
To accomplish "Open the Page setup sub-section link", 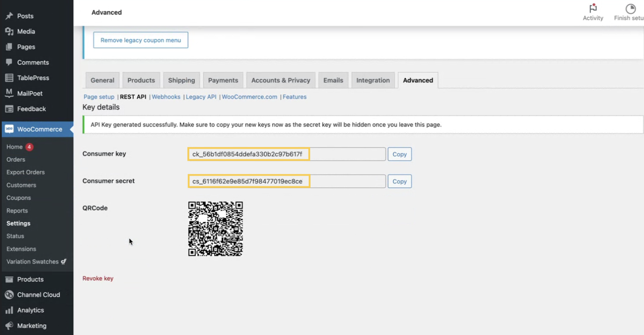I will point(99,97).
